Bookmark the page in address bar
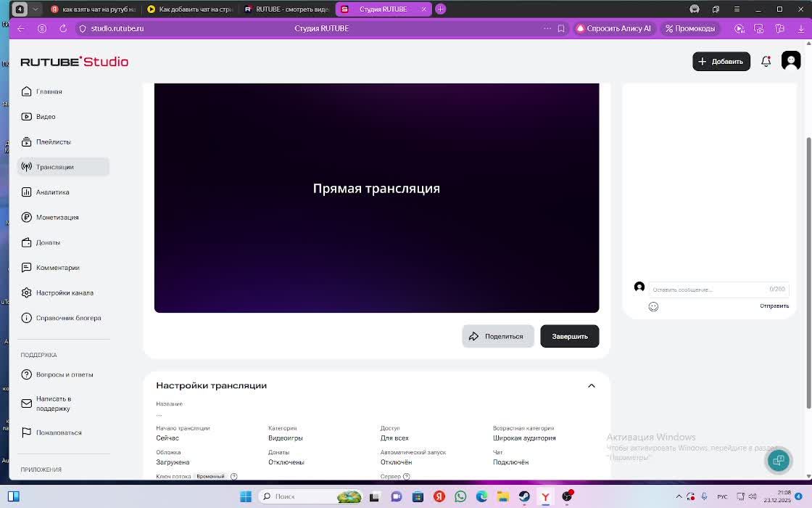812x508 pixels. tap(561, 28)
